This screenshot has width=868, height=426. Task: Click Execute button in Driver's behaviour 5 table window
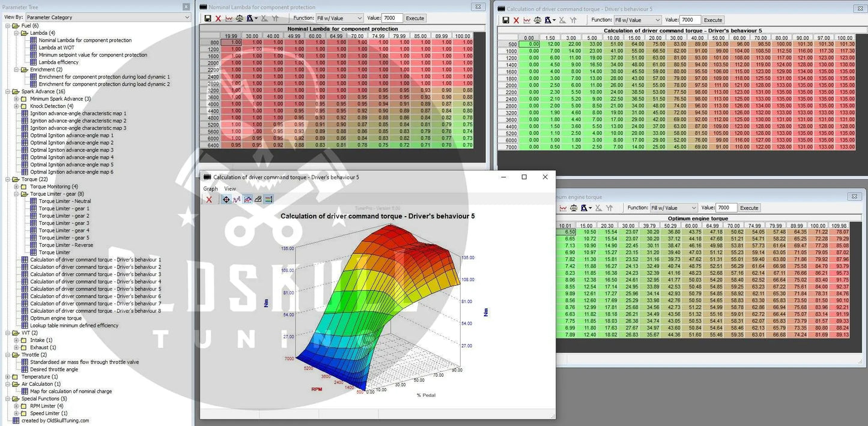click(713, 20)
